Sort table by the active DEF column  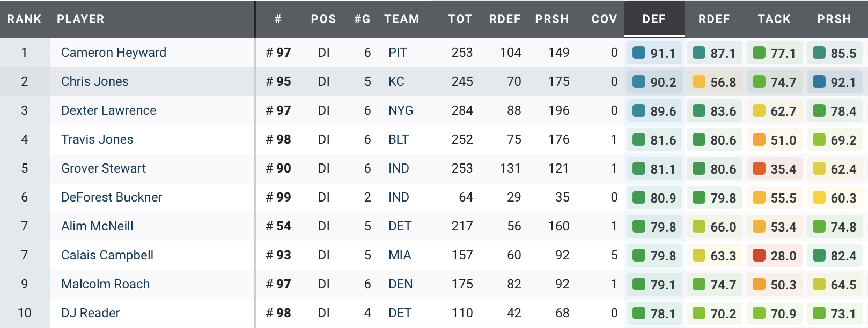pyautogui.click(x=654, y=19)
